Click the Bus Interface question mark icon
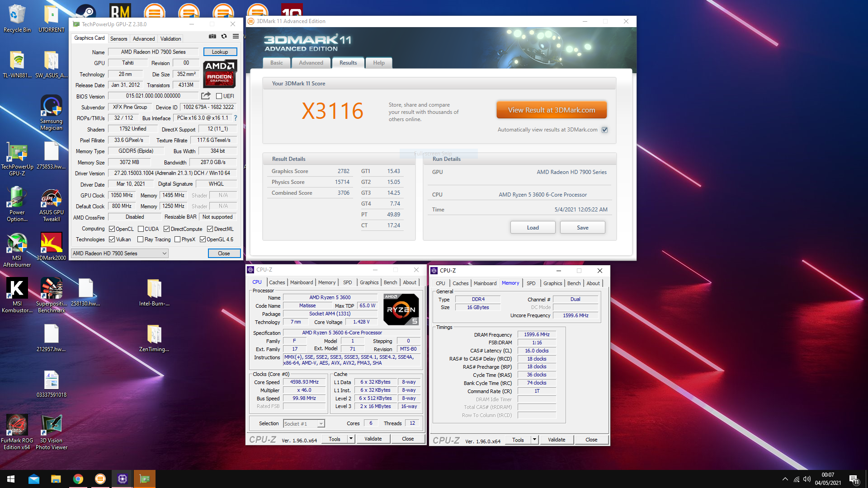This screenshot has height=488, width=868. pos(235,118)
